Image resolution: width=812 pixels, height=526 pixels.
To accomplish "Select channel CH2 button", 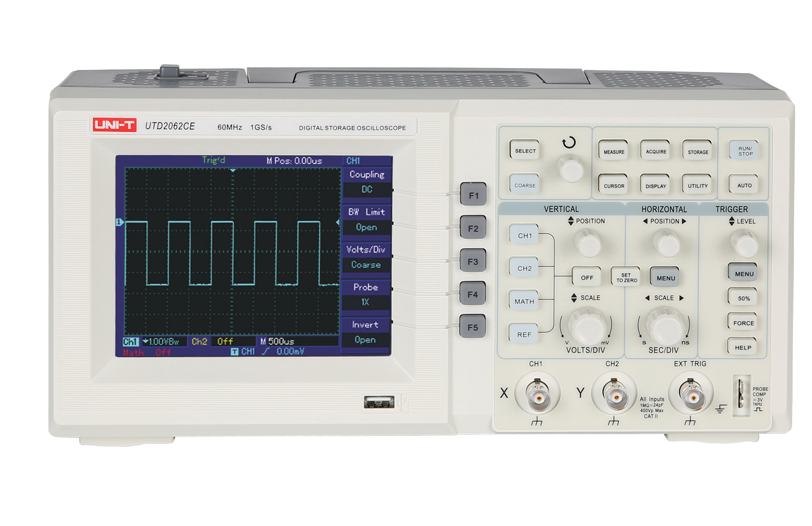I will [524, 268].
